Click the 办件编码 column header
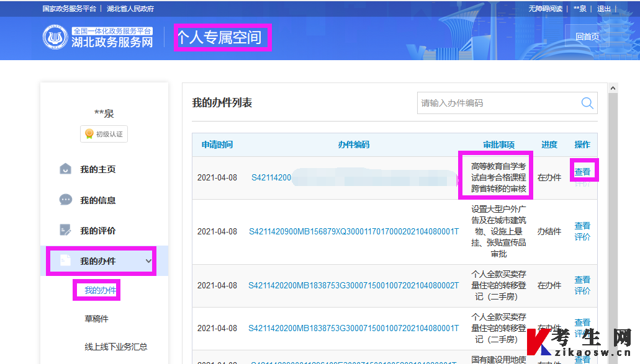This screenshot has width=640, height=364. [x=353, y=144]
